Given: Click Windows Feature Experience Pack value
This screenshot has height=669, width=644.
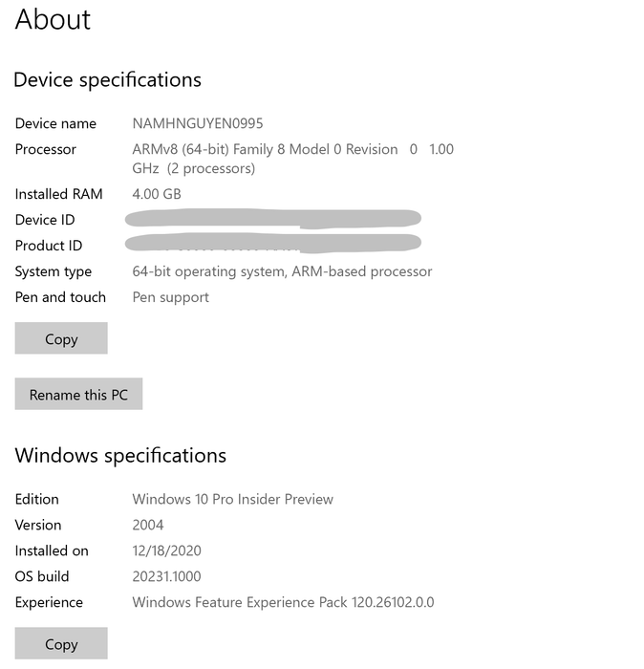Looking at the screenshot, I should pyautogui.click(x=283, y=602).
